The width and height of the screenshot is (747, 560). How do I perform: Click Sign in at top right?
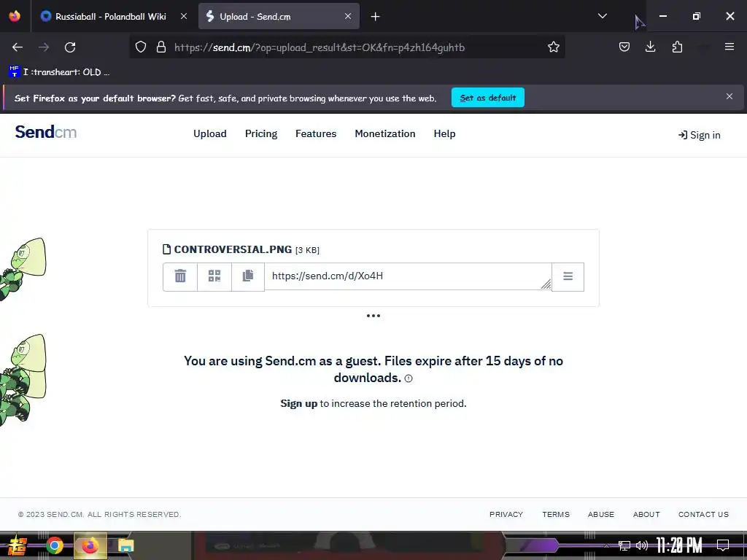(x=699, y=135)
